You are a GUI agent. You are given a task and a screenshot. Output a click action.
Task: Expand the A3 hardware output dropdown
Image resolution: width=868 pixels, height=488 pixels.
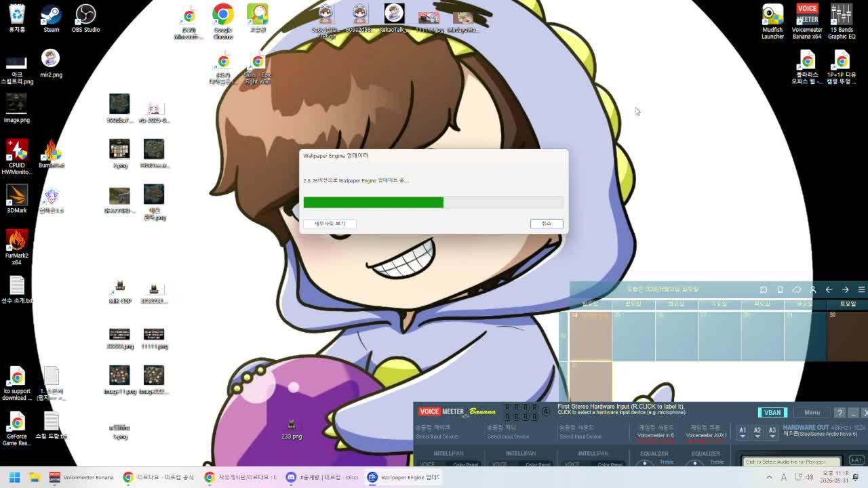coord(772,432)
